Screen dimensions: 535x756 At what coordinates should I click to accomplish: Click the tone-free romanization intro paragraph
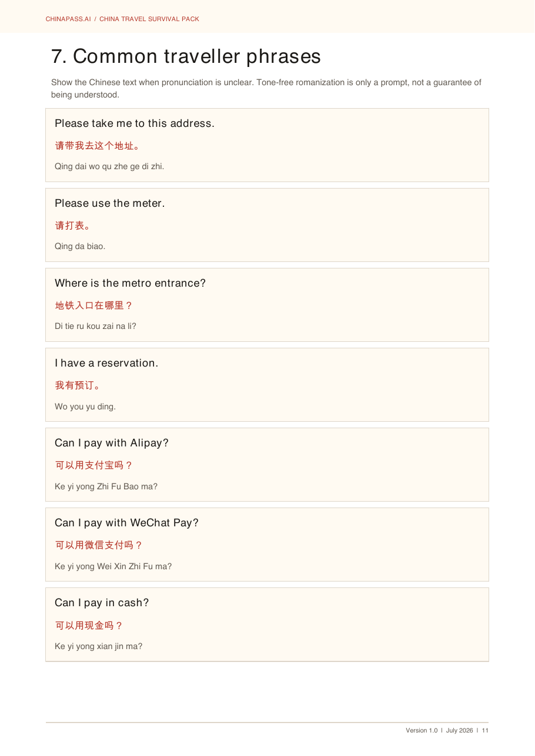266,88
